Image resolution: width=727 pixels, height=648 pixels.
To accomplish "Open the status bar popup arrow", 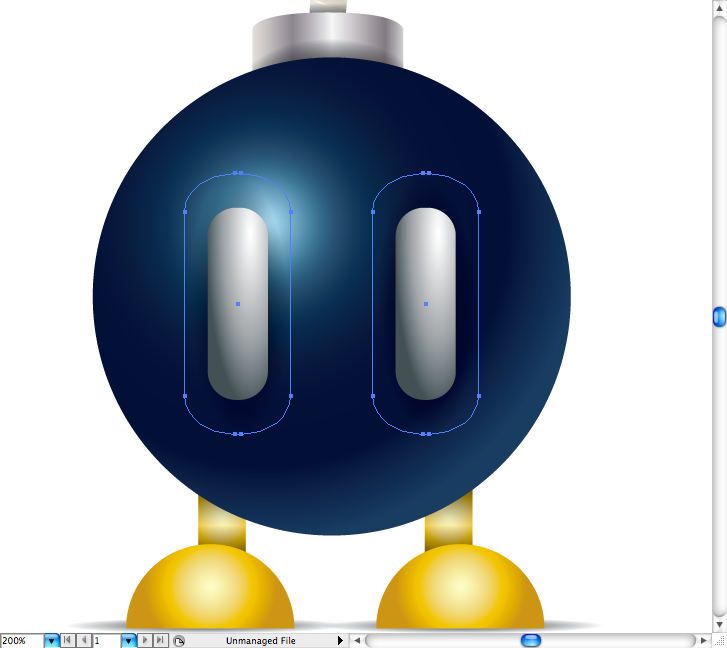I will click(340, 640).
